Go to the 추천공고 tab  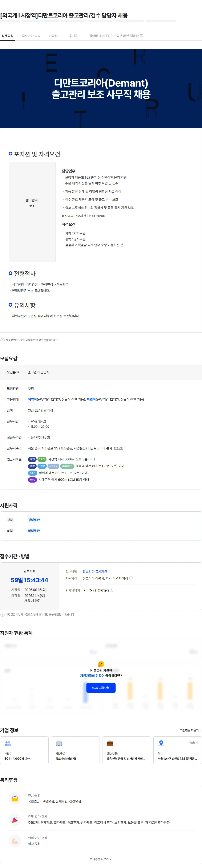pyautogui.click(x=75, y=36)
